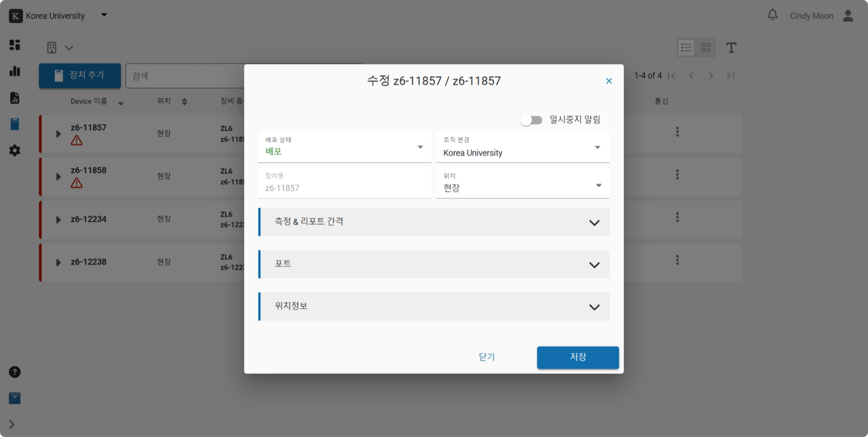Click the text size T icon
The image size is (868, 437).
pos(731,48)
